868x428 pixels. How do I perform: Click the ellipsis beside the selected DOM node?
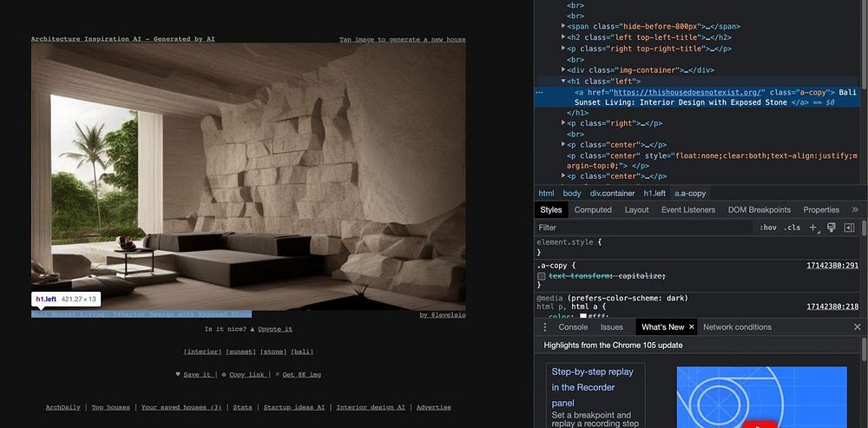[539, 93]
